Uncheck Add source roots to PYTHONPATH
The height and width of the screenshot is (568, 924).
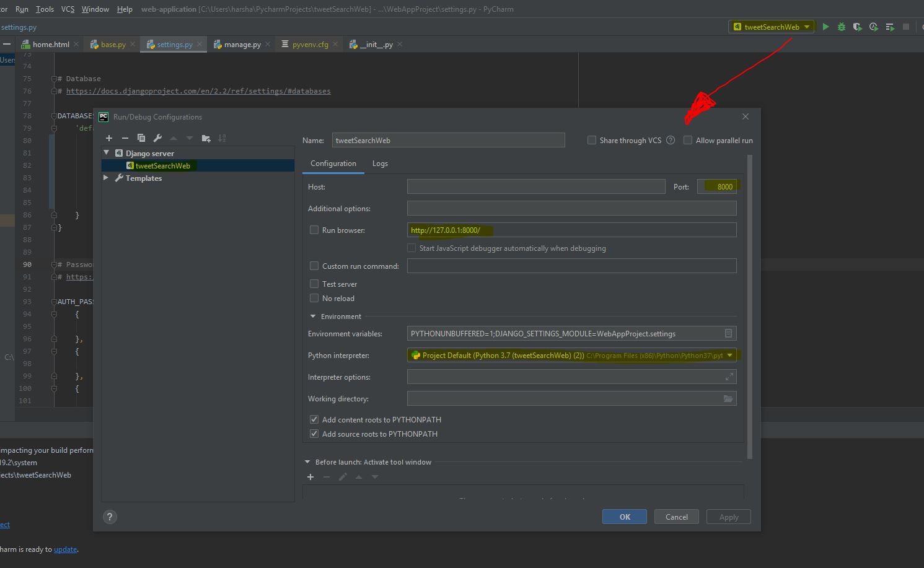pos(314,434)
